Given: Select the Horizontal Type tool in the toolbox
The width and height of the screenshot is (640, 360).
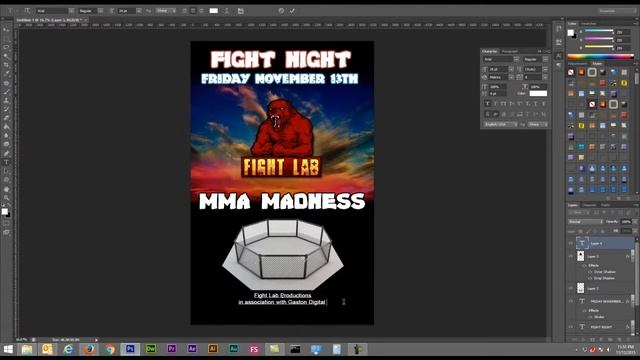Looking at the screenshot, I should [6, 162].
